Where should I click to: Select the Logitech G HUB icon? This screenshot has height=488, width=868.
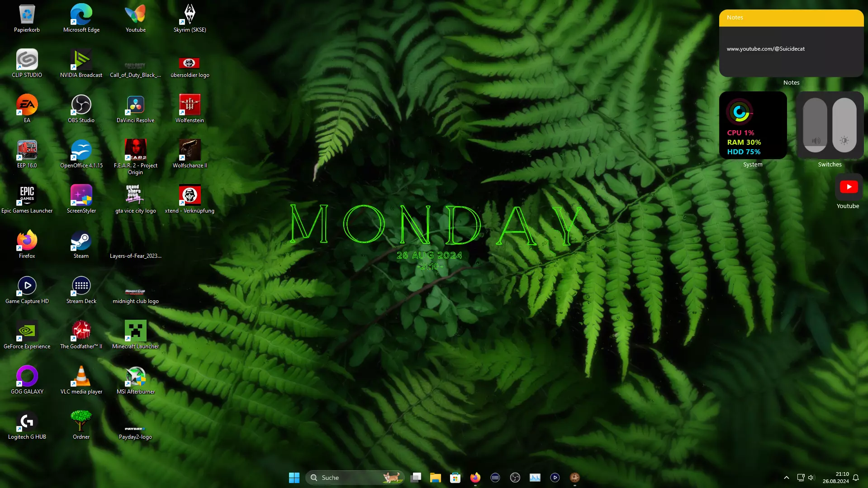tap(27, 425)
